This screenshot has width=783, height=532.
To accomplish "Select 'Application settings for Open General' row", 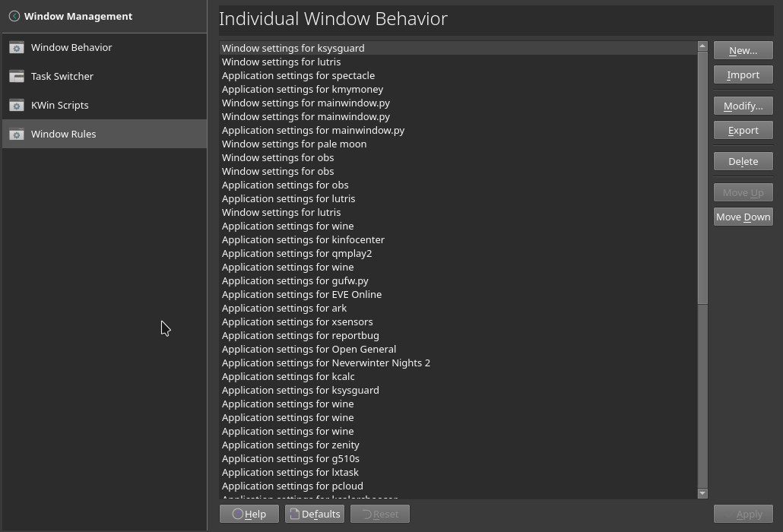I will (458, 350).
